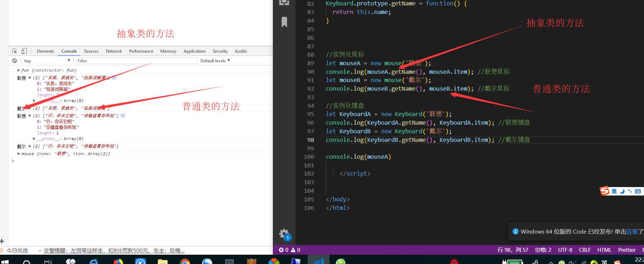Click the console value 1: "没键盘看你咋玩"
This screenshot has width=644, height=264.
click(58, 127)
